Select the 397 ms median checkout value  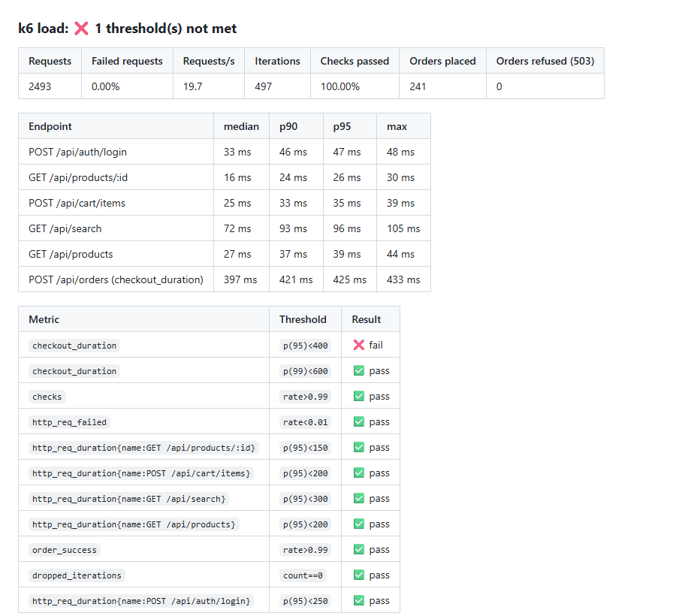(x=240, y=279)
